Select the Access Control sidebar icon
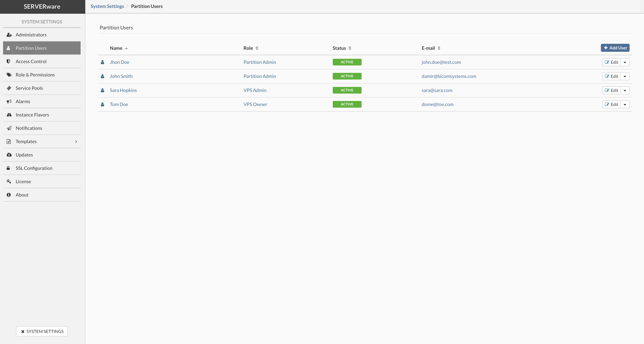 click(x=8, y=61)
